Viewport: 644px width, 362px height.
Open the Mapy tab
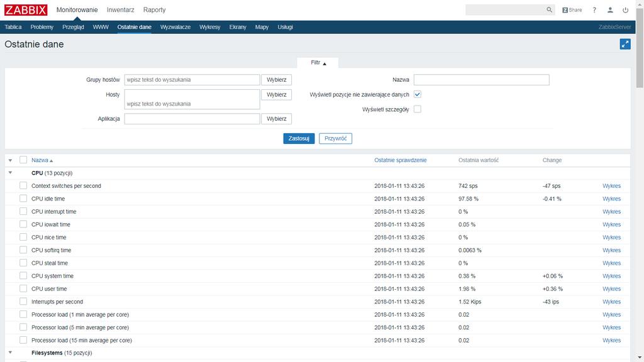(262, 27)
